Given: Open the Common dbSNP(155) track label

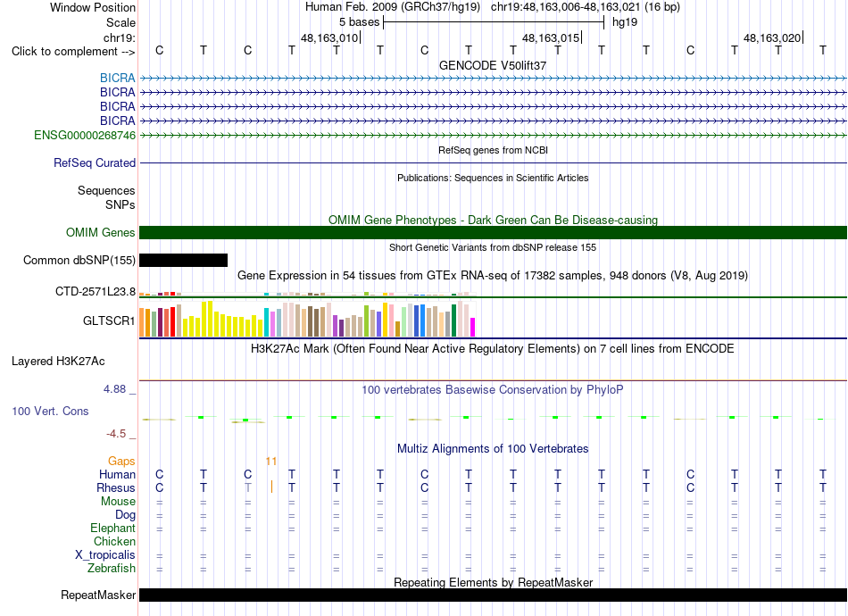Looking at the screenshot, I should [x=79, y=260].
